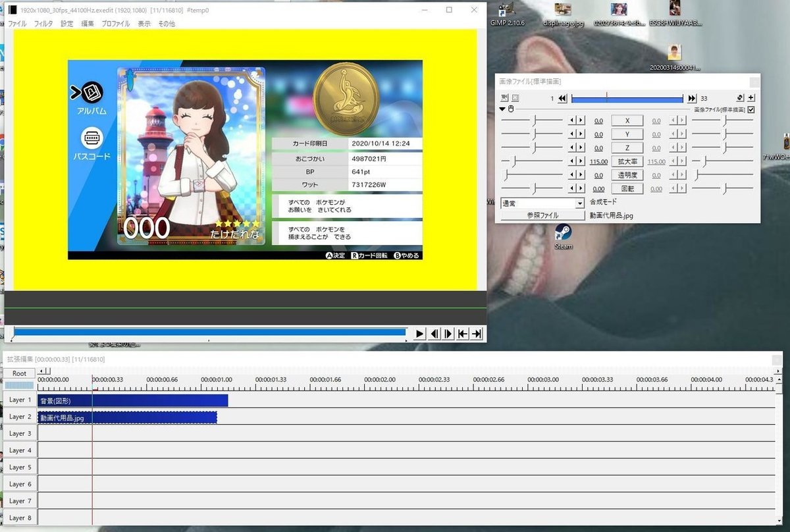Open the 表示 menu
This screenshot has width=790, height=532.
pyautogui.click(x=144, y=24)
